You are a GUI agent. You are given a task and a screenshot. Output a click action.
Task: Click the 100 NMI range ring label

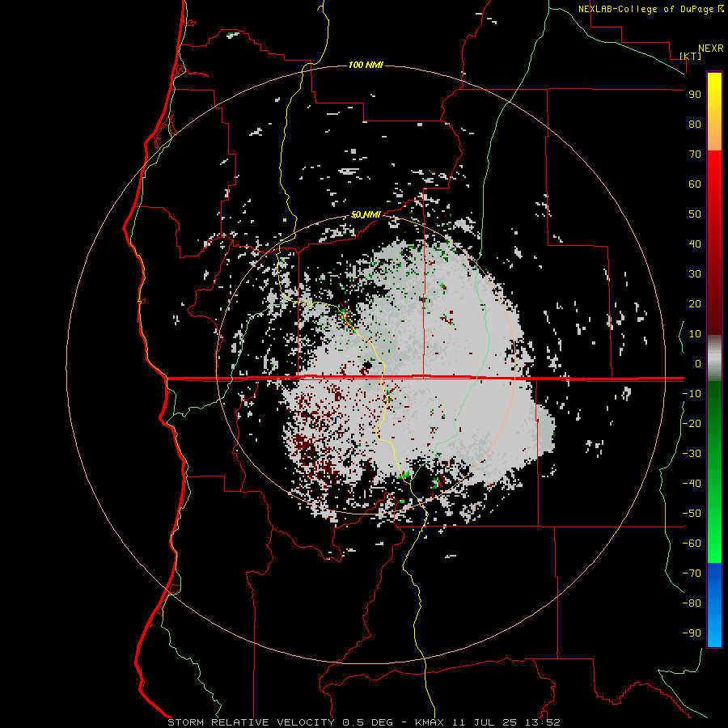[x=366, y=65]
